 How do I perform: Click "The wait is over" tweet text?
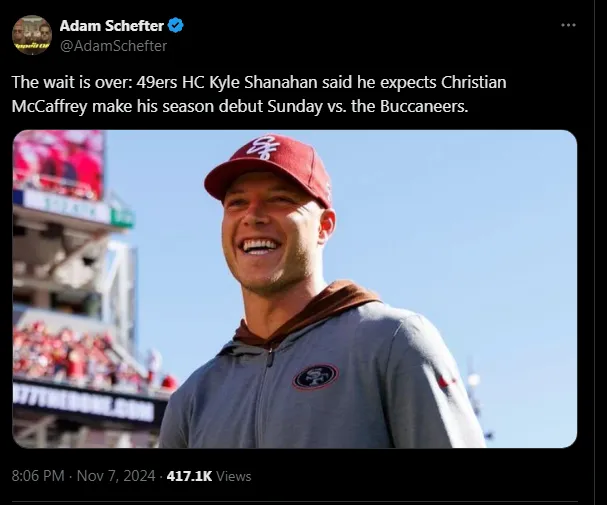click(68, 83)
